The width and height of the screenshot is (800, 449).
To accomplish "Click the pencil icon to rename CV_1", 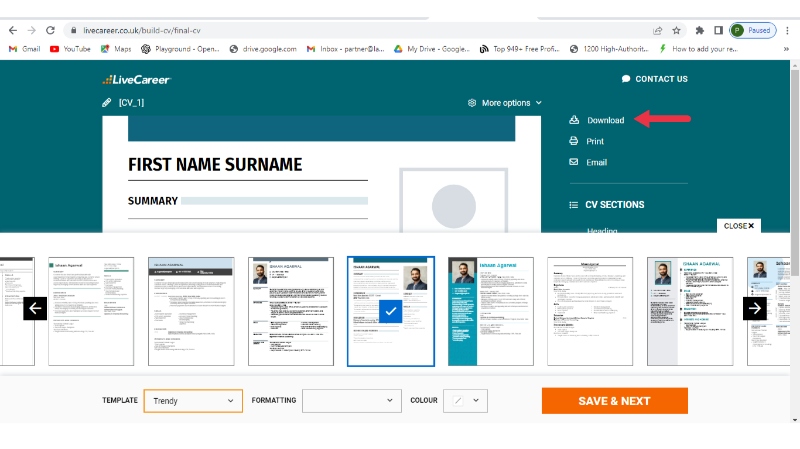I will (x=107, y=103).
